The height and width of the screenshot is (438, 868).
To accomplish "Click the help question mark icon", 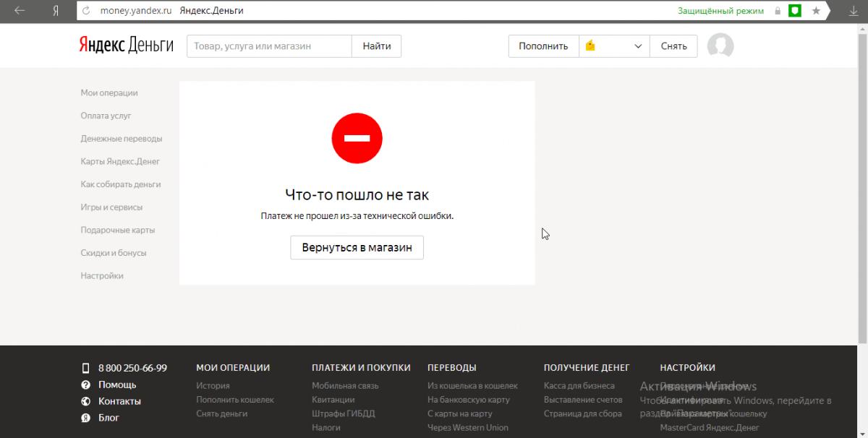I will click(85, 385).
